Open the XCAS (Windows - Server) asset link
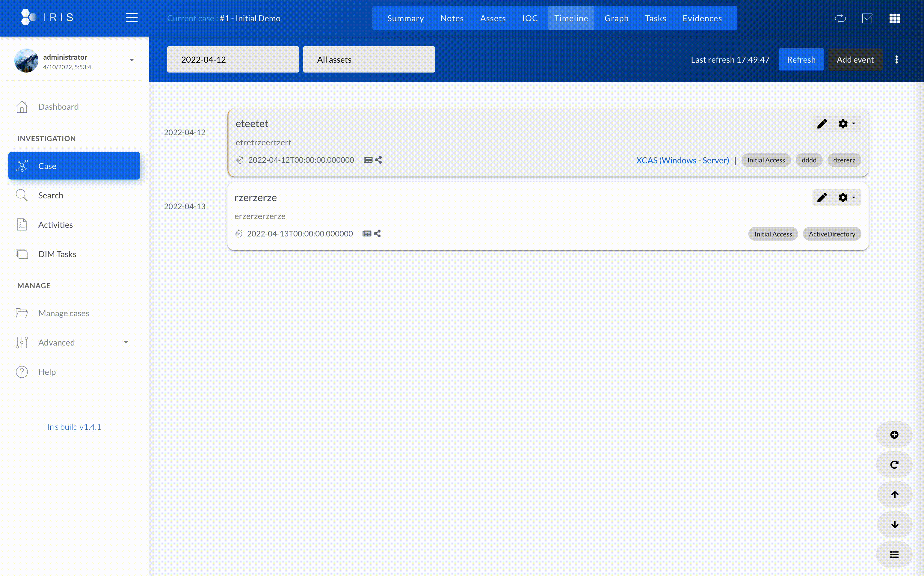The width and height of the screenshot is (924, 576). click(x=682, y=160)
